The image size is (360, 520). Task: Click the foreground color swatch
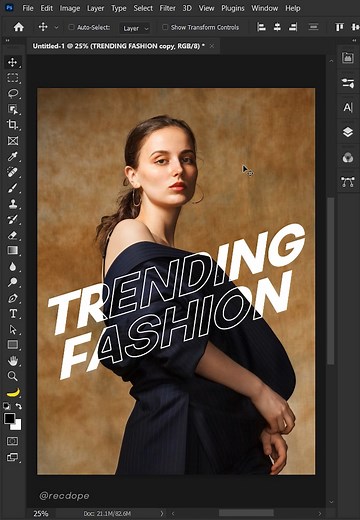(9, 418)
